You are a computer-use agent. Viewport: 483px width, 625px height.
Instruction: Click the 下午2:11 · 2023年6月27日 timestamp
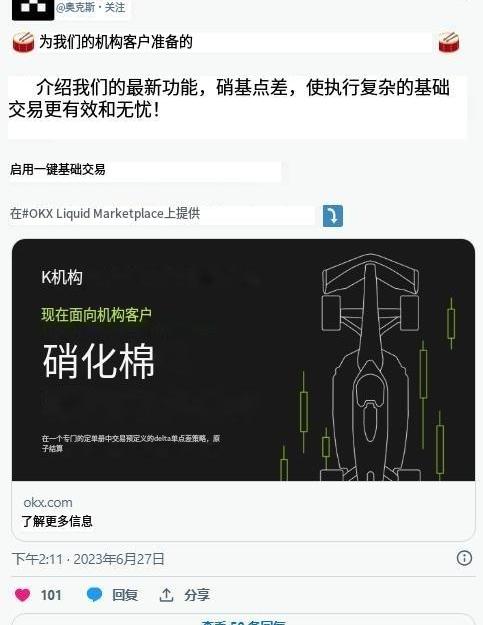click(88, 559)
